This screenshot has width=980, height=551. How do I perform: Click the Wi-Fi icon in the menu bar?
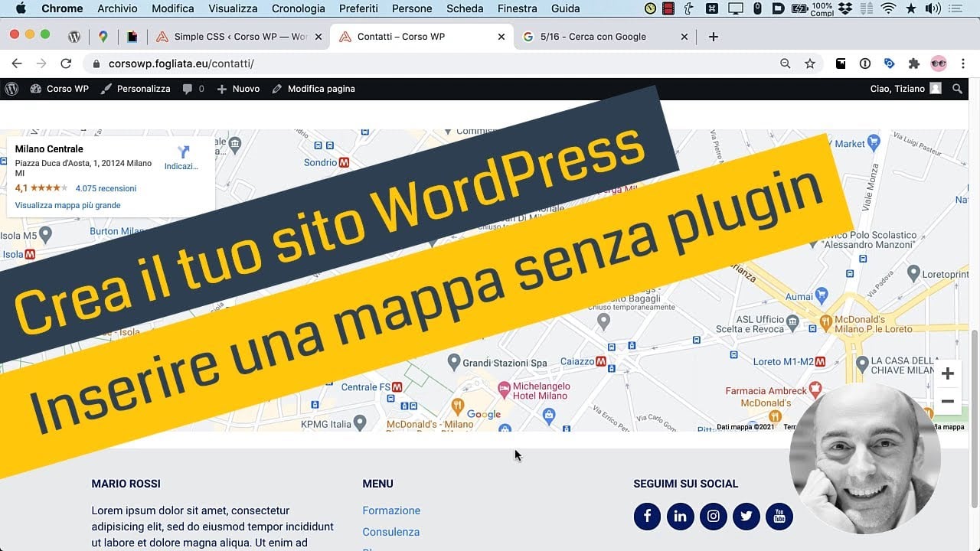888,8
